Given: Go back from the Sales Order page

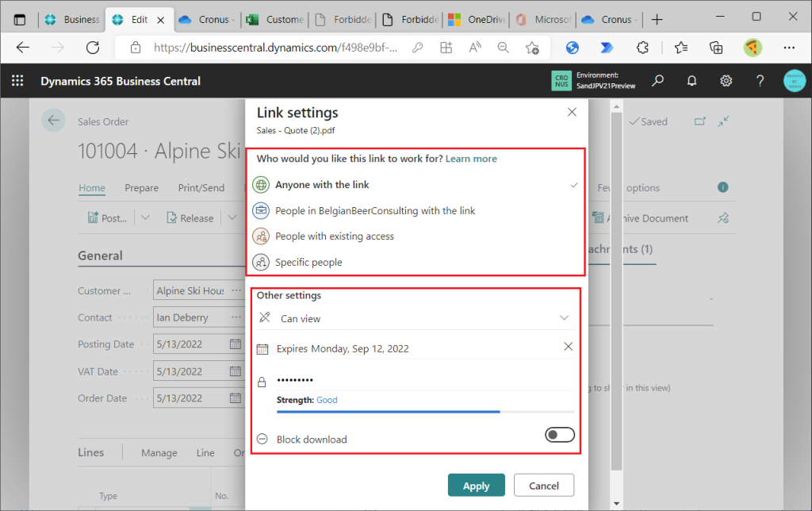Looking at the screenshot, I should [x=53, y=121].
